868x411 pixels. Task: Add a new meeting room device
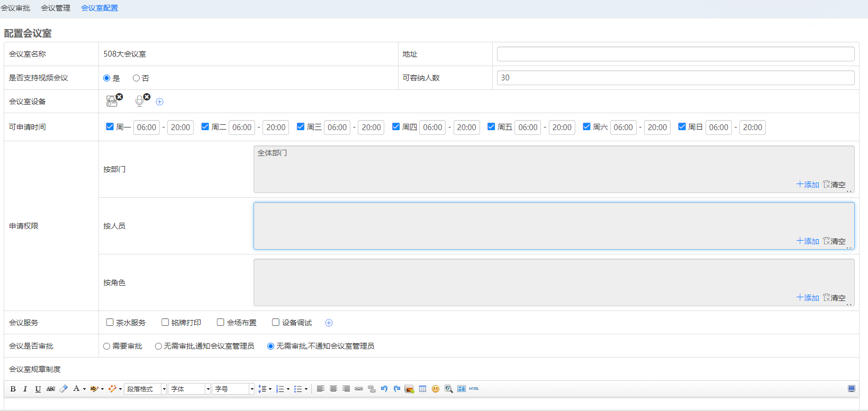160,102
